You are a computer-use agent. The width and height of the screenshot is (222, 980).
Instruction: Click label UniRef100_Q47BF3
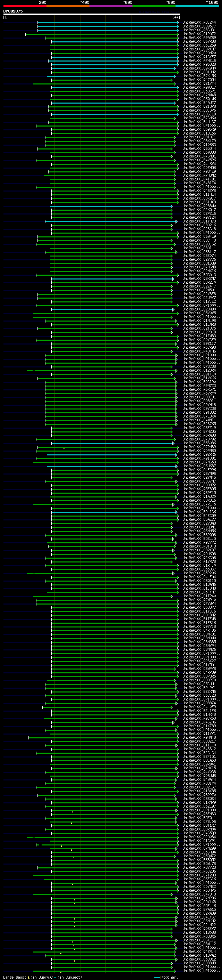199,894
